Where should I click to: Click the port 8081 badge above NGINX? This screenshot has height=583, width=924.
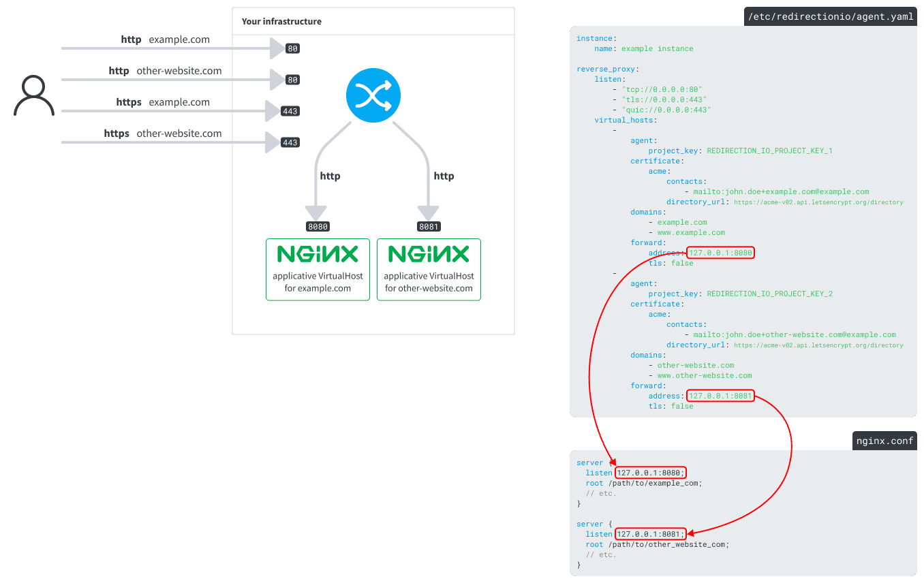(x=429, y=225)
